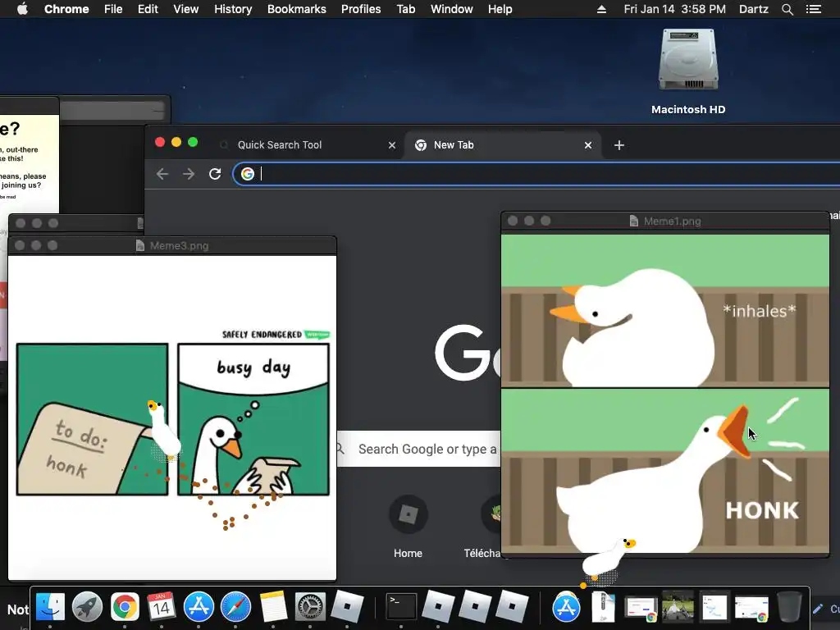The image size is (840, 630).
Task: Click Google icon in address bar
Action: click(248, 174)
